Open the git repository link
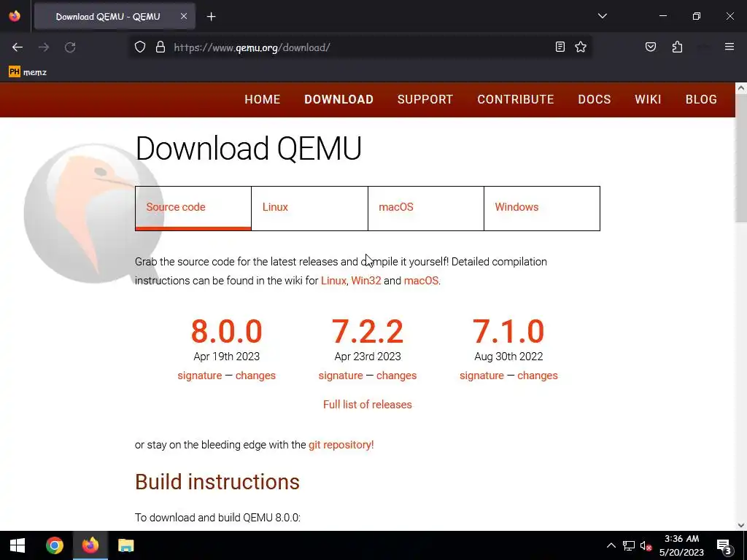Viewport: 747px width, 560px height. (x=341, y=445)
